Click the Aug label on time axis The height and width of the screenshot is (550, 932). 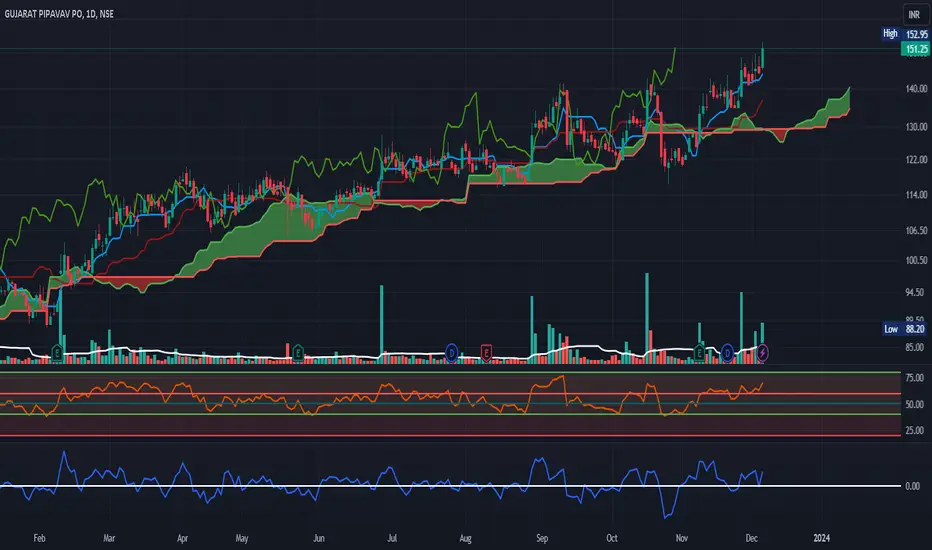tap(465, 538)
